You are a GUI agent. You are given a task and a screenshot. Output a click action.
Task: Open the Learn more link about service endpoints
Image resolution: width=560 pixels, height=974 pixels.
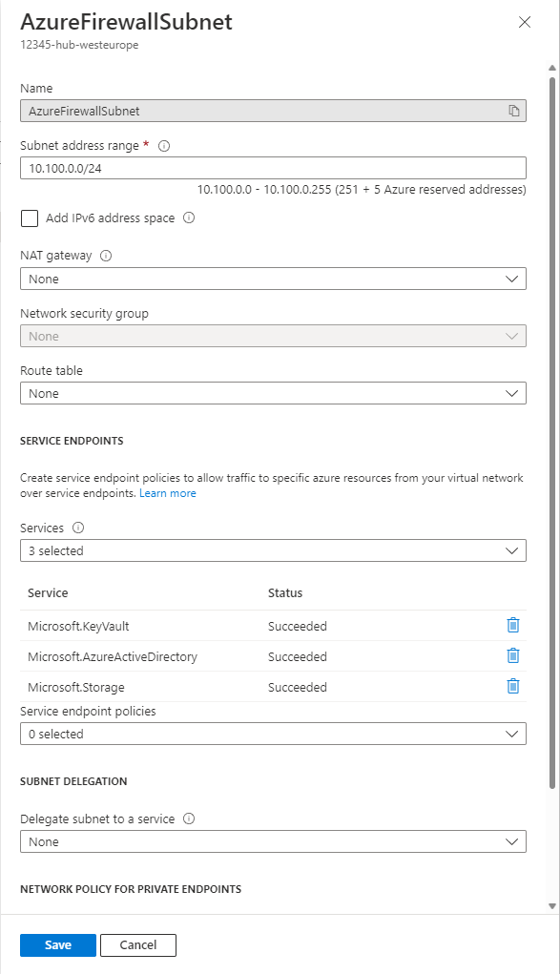click(x=168, y=493)
